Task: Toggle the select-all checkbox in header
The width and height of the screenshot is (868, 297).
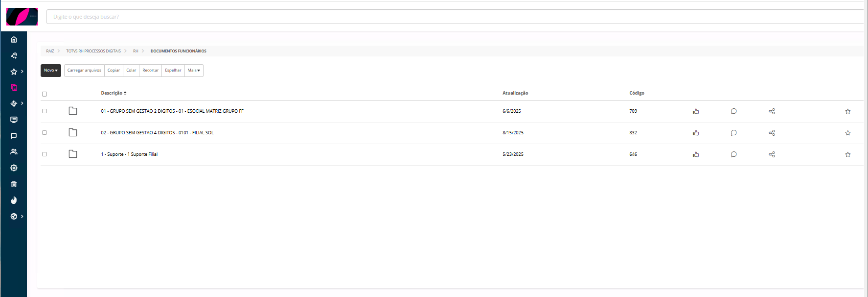Action: (x=45, y=94)
